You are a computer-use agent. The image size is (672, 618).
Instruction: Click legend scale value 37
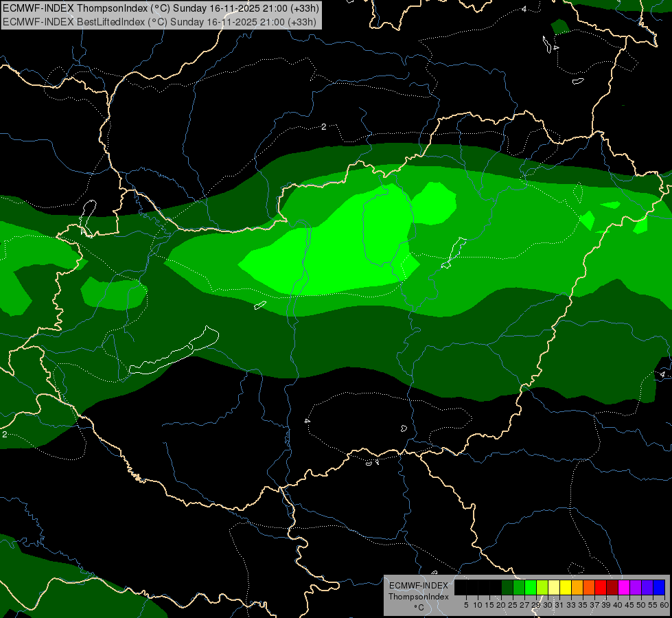pyautogui.click(x=594, y=605)
